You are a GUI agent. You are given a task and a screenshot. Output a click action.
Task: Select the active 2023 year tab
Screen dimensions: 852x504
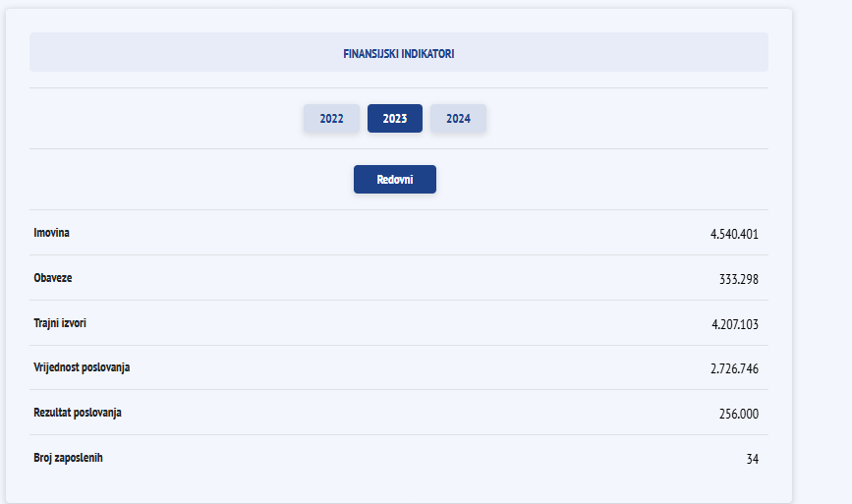[395, 119]
